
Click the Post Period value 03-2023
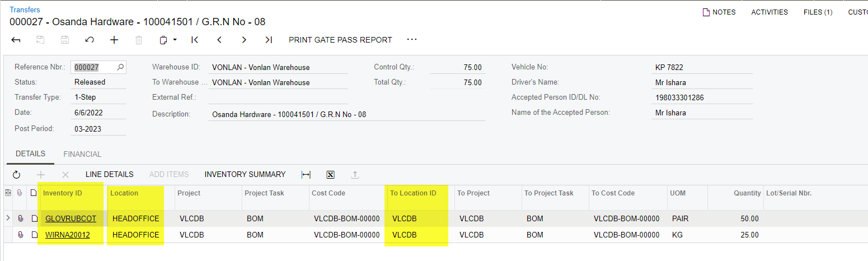pos(88,128)
